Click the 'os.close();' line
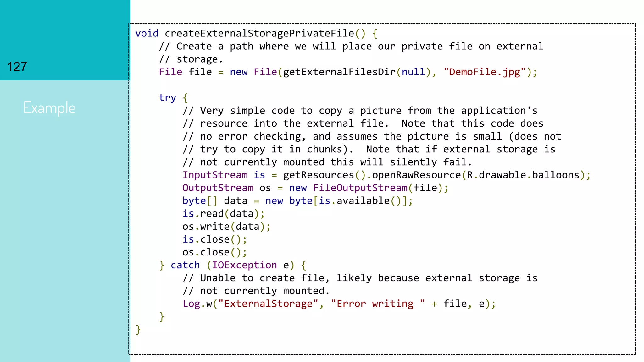This screenshot has height=362, width=644. (215, 252)
